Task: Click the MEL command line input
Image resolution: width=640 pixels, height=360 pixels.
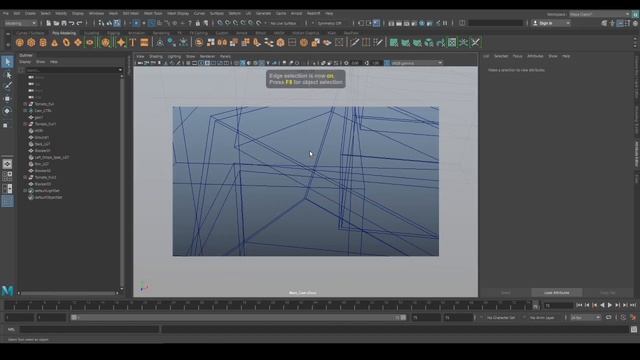Action: pyautogui.click(x=89, y=329)
